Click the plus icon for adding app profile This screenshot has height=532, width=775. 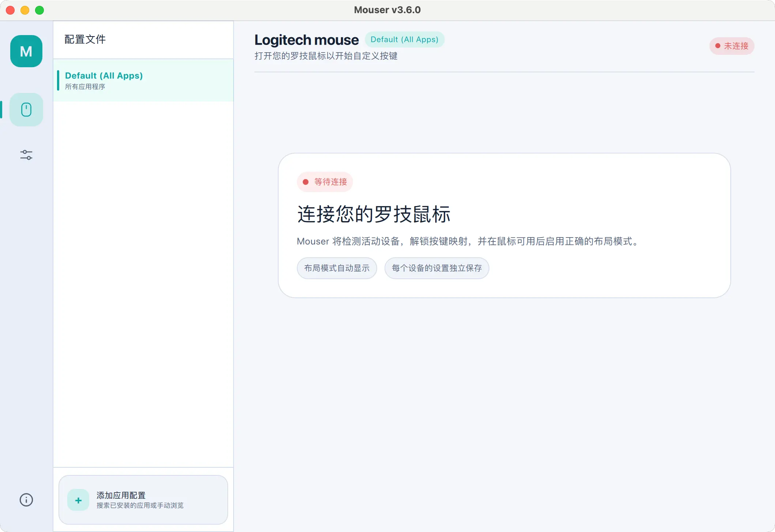pos(78,500)
